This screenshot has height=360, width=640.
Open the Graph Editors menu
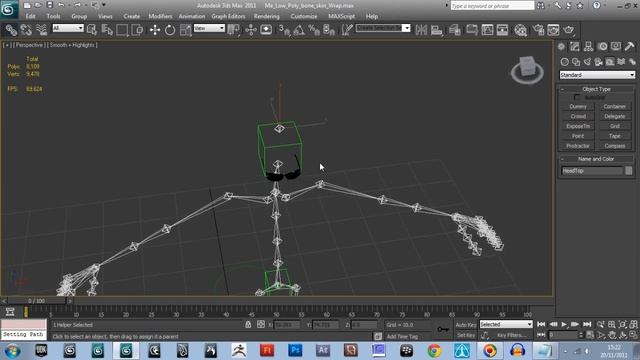click(228, 16)
